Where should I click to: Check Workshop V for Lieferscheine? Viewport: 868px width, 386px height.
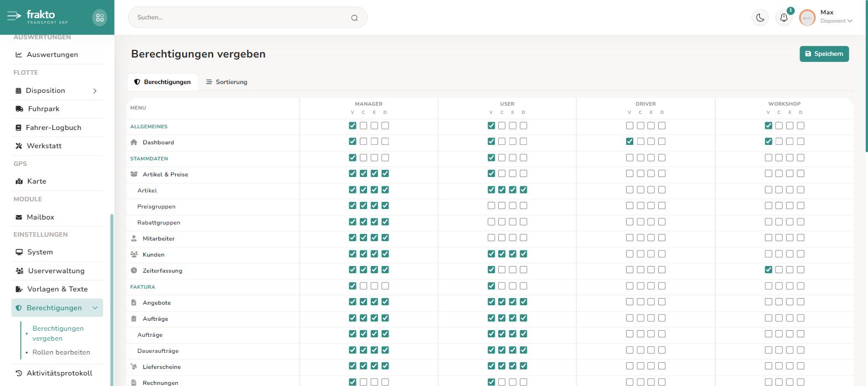coord(768,366)
